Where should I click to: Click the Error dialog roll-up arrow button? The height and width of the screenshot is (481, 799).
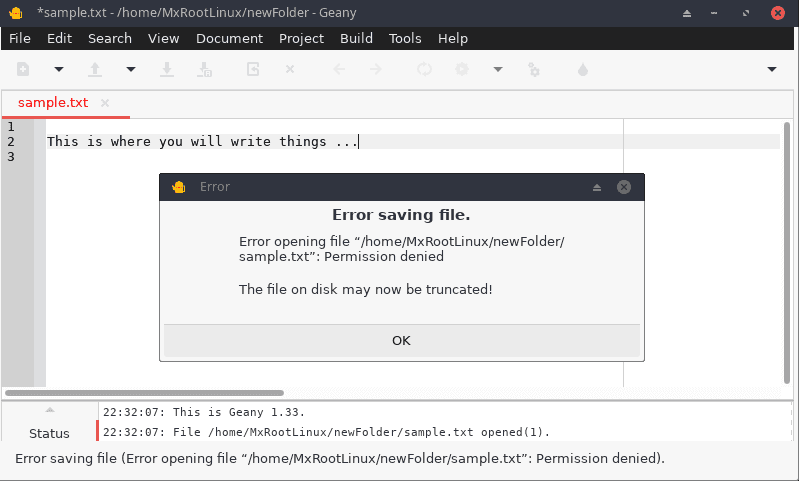[597, 188]
